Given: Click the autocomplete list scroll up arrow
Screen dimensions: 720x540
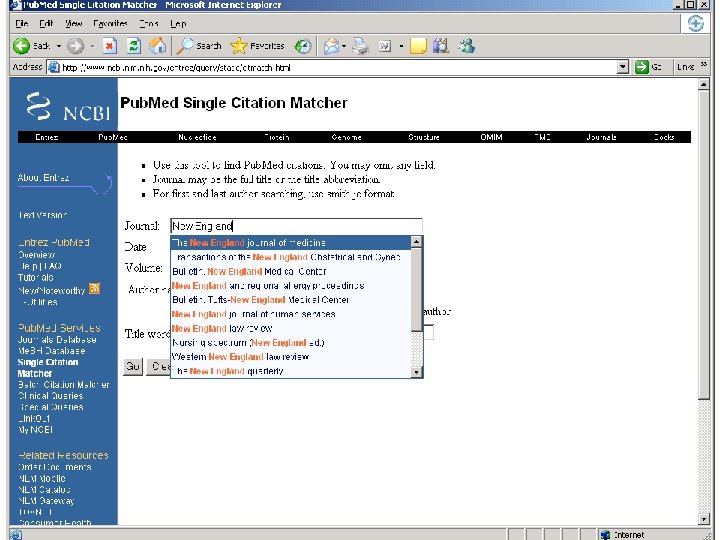Looking at the screenshot, I should click(416, 242).
